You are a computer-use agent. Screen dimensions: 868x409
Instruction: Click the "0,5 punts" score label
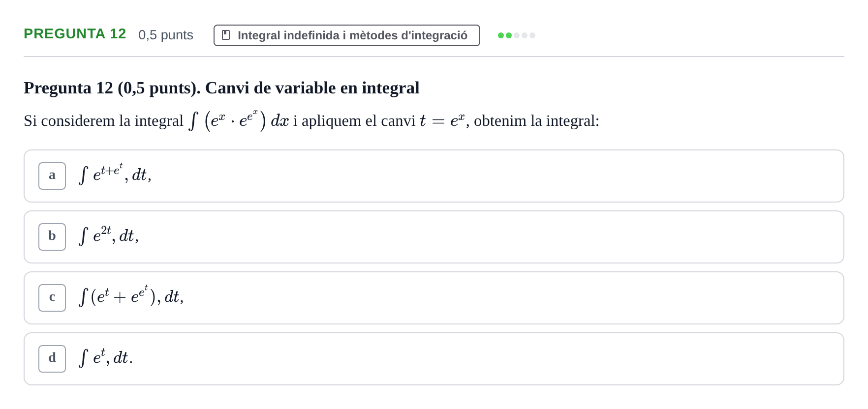166,35
